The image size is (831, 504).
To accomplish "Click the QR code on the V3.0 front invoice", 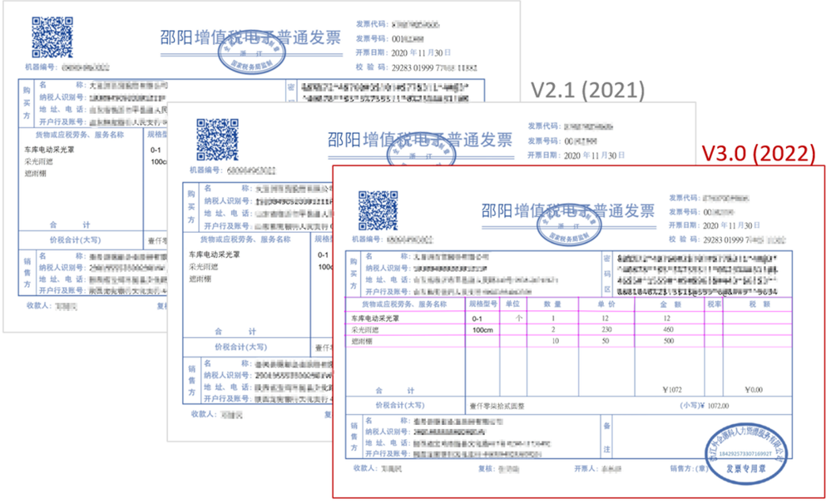I will coord(378,210).
